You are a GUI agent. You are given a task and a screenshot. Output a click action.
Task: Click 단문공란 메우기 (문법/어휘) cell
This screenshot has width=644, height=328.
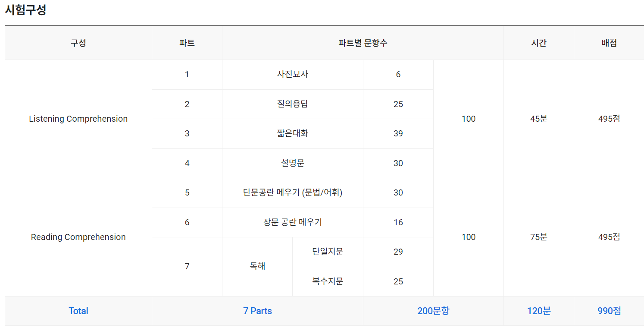(293, 193)
